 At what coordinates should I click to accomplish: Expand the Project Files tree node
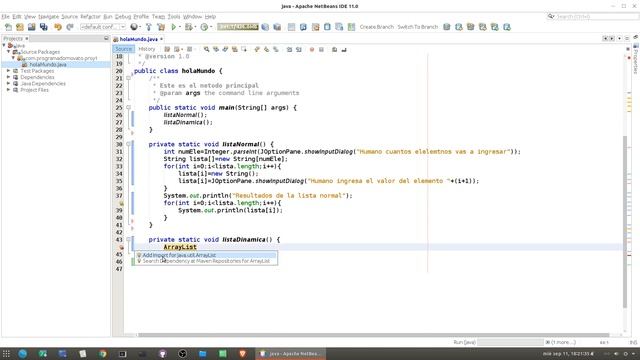pyautogui.click(x=9, y=90)
